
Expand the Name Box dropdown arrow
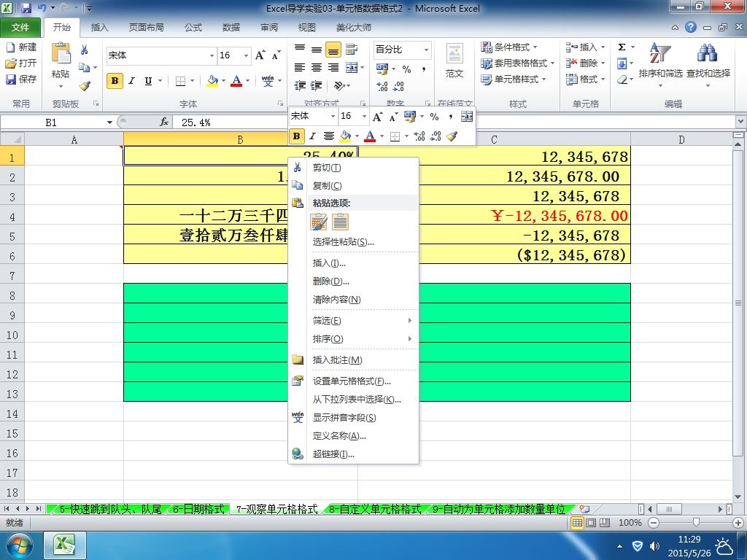tap(109, 122)
